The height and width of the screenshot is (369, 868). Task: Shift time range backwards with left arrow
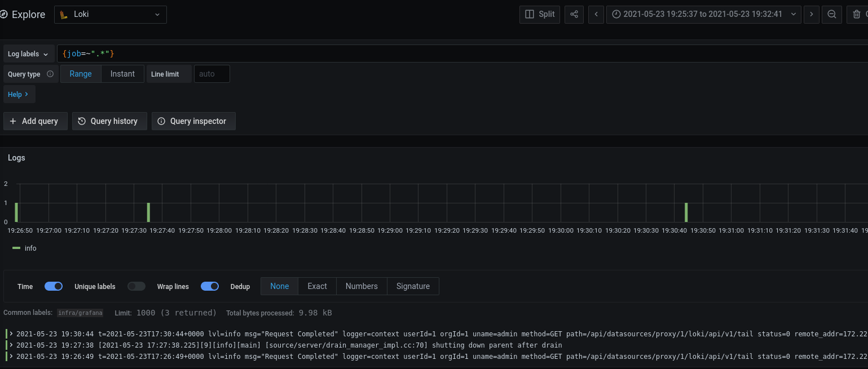(596, 14)
